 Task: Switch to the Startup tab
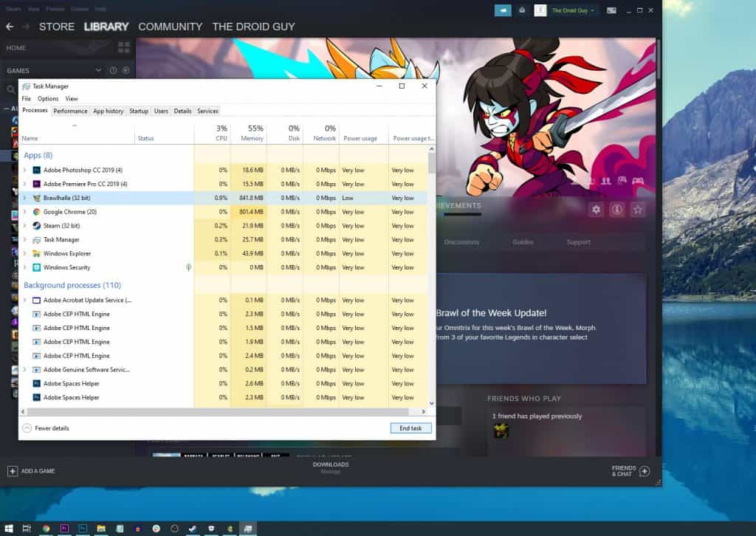pos(139,111)
